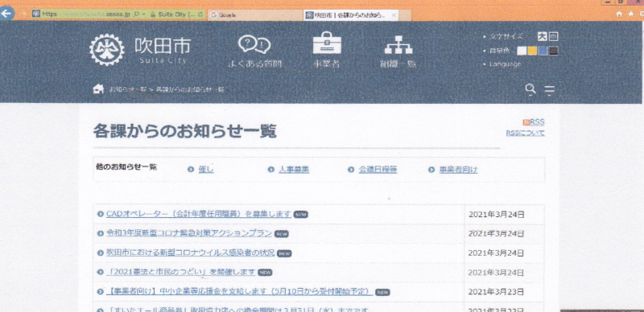Open favorites star icon at top right

(x=631, y=14)
